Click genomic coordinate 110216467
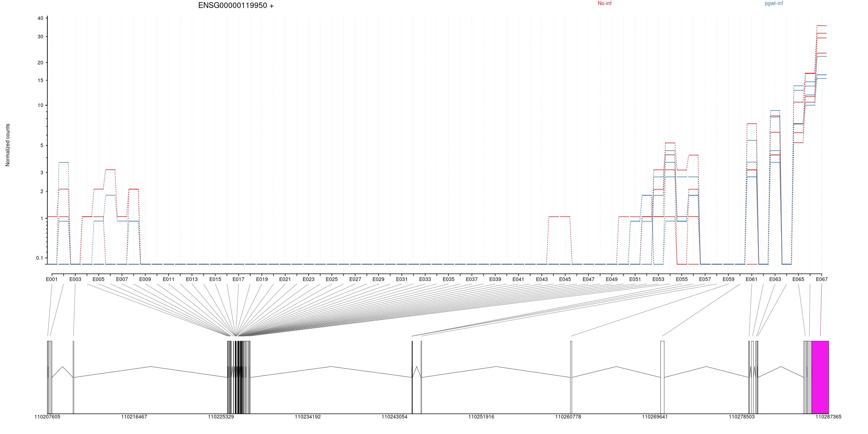Viewport: 868px width, 434px height. (134, 417)
